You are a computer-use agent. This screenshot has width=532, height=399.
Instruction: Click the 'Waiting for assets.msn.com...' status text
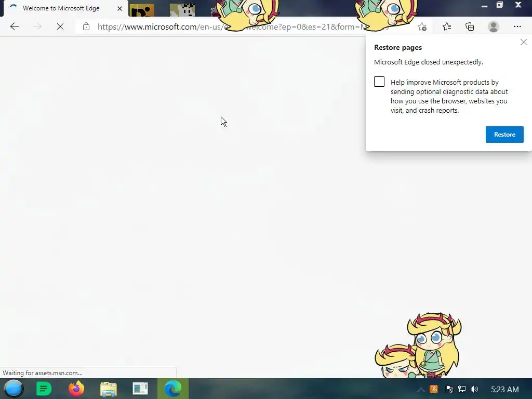tap(43, 373)
